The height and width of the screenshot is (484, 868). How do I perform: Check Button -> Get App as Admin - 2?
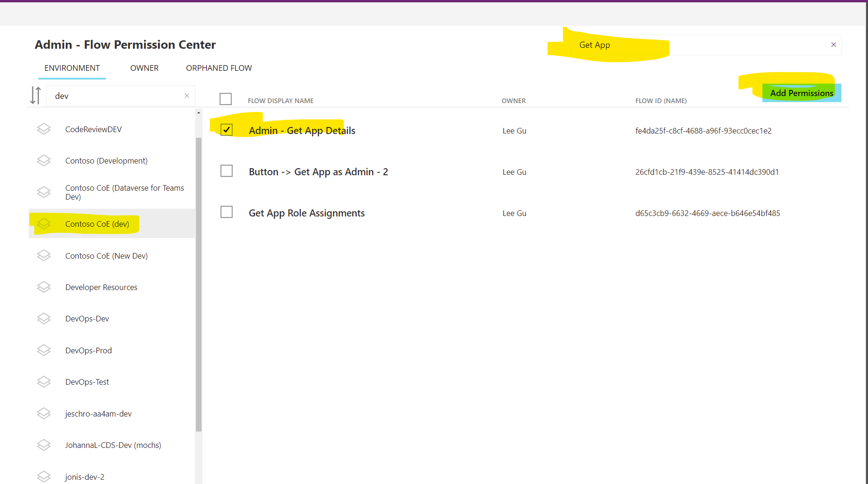(x=226, y=171)
